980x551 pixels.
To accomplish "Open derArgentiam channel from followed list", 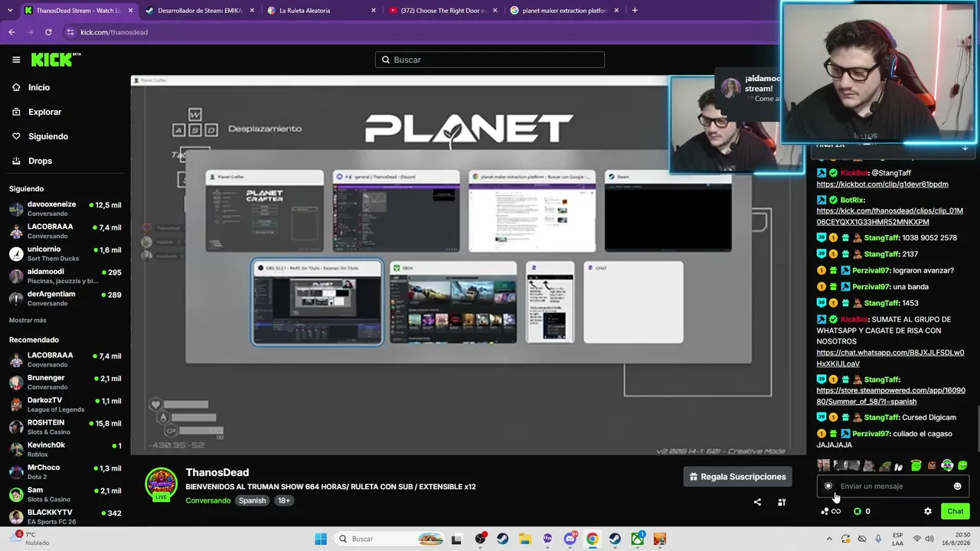I will point(64,298).
